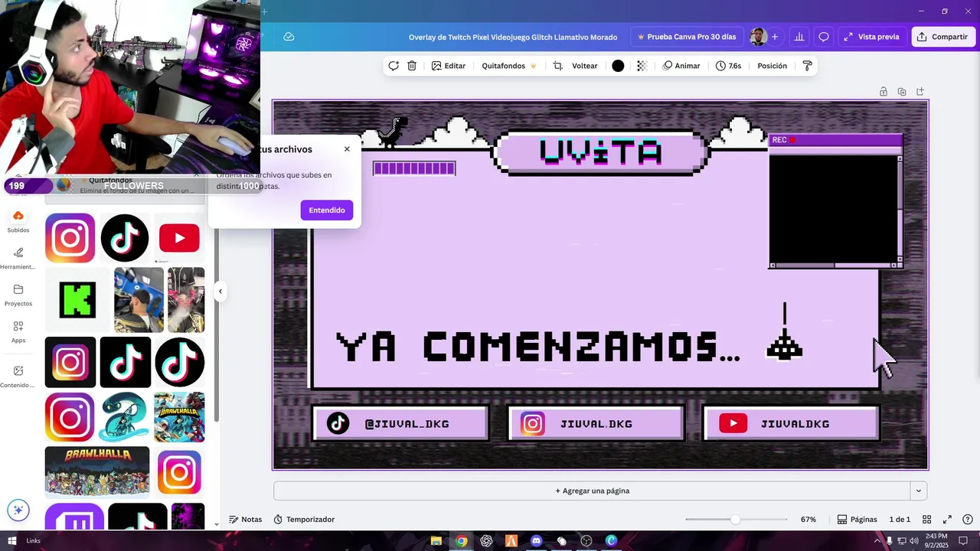
Task: Adjust the zoom slider
Action: pos(736,520)
